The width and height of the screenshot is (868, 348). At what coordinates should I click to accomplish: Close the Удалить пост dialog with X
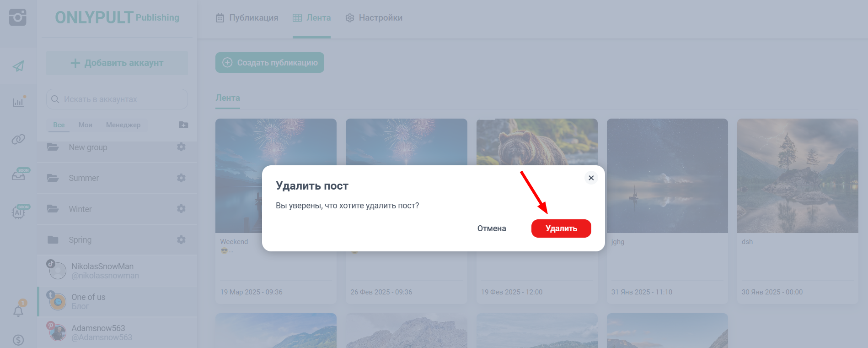591,178
